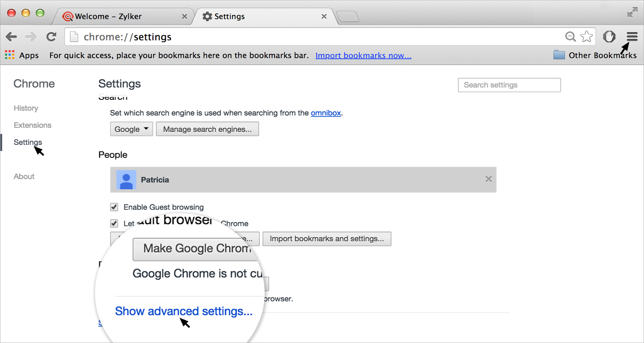Focus the Search settings field

(509, 85)
